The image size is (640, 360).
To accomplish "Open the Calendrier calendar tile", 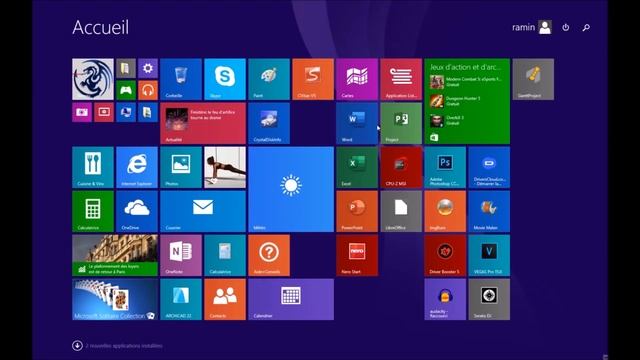I will [291, 300].
